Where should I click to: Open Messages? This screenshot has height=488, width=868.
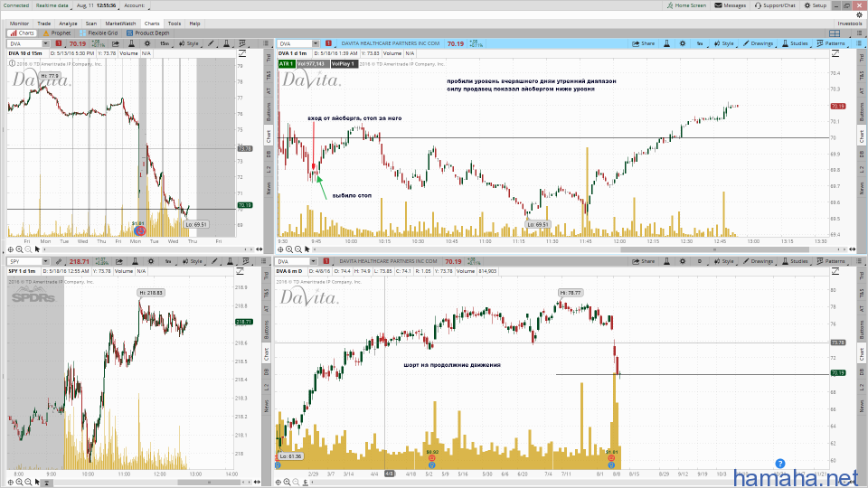[x=731, y=5]
